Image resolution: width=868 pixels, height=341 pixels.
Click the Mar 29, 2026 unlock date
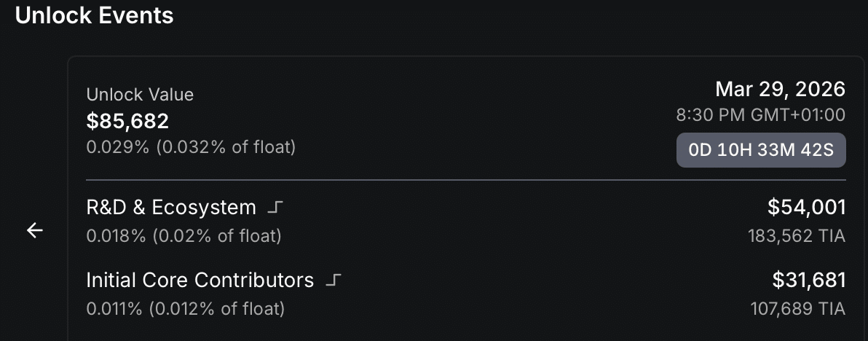[x=780, y=90]
